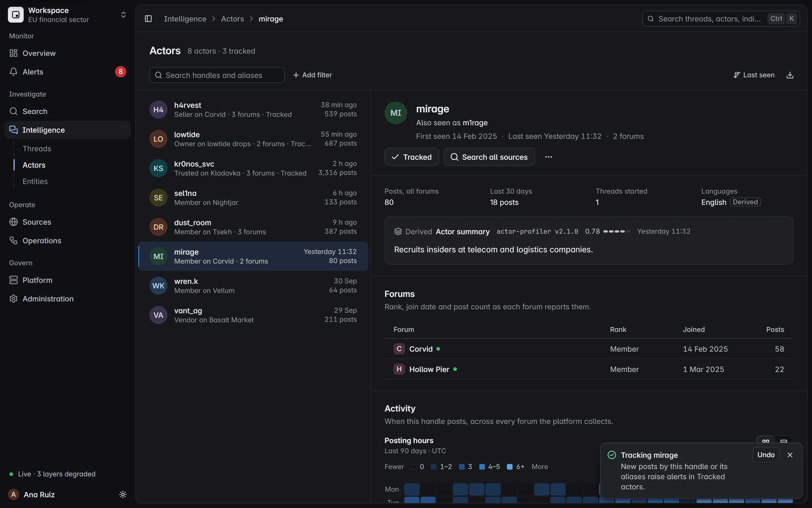Image resolution: width=812 pixels, height=508 pixels.
Task: Toggle the Tracked button for mirage
Action: coord(412,157)
